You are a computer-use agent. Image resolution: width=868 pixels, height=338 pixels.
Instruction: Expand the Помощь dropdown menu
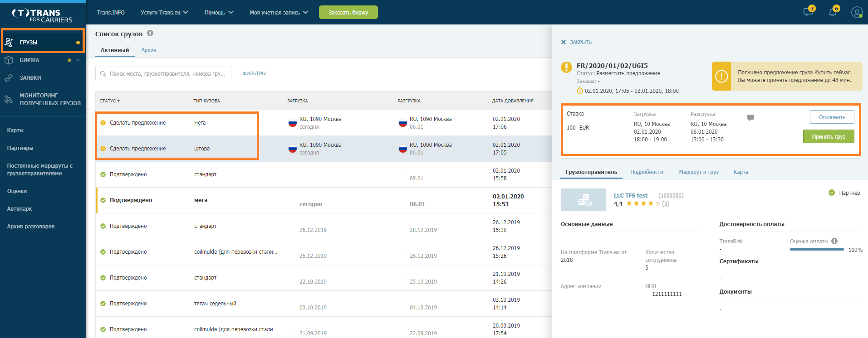click(219, 12)
